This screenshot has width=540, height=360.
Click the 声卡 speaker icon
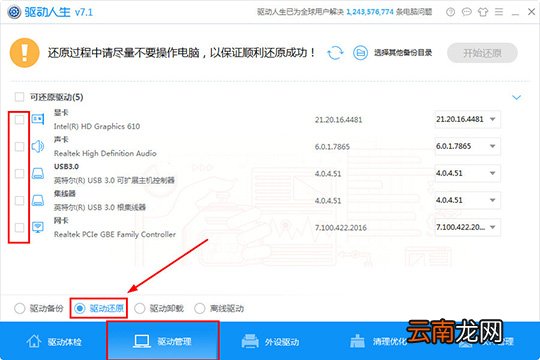tap(38, 146)
